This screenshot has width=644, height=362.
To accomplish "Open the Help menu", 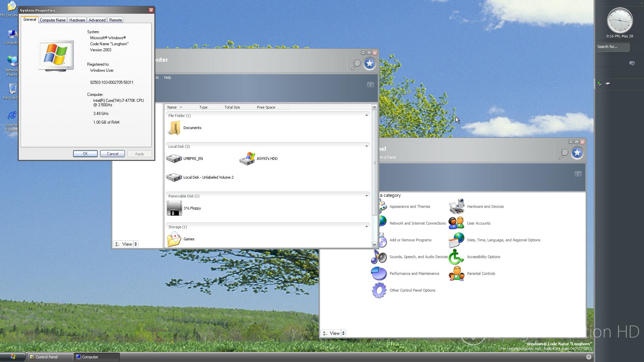I will [x=167, y=77].
